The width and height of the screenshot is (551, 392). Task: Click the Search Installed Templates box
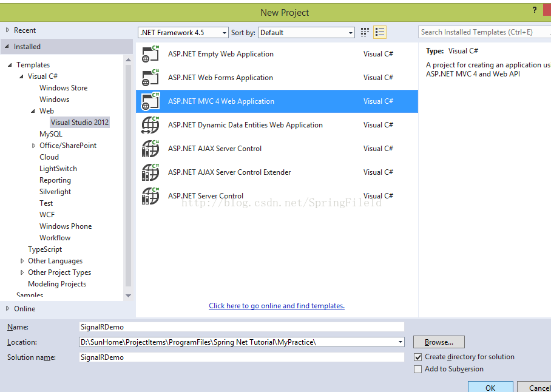(x=485, y=32)
